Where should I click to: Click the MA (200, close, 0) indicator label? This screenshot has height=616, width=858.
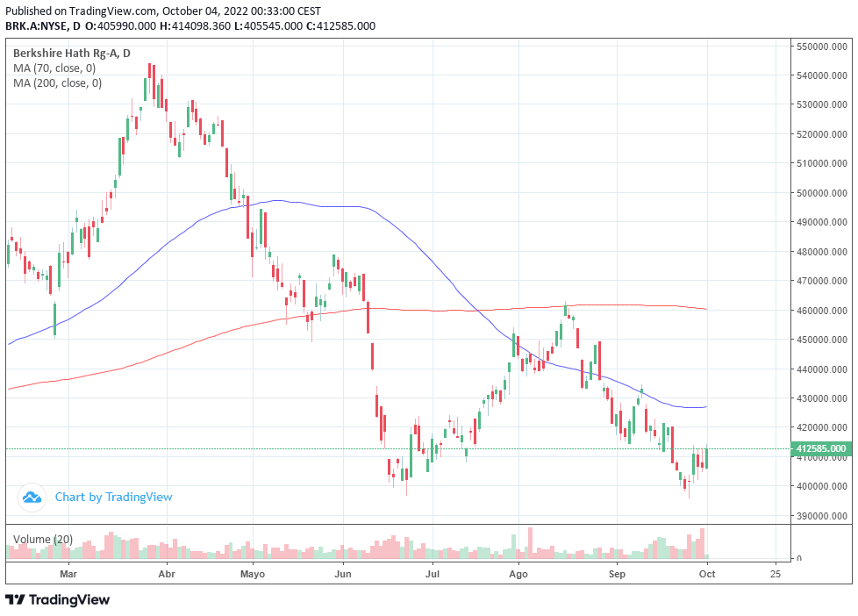(x=57, y=83)
